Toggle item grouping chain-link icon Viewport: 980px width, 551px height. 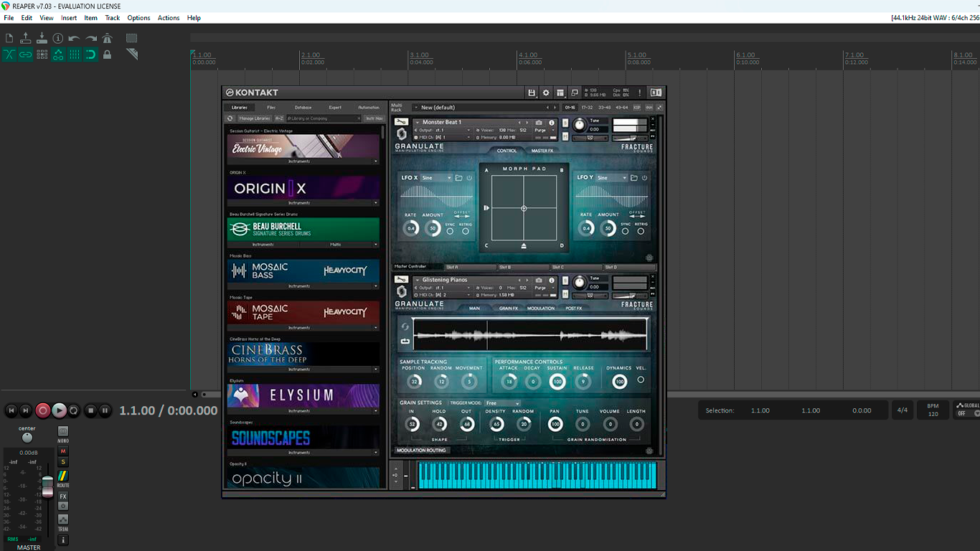pyautogui.click(x=26, y=55)
